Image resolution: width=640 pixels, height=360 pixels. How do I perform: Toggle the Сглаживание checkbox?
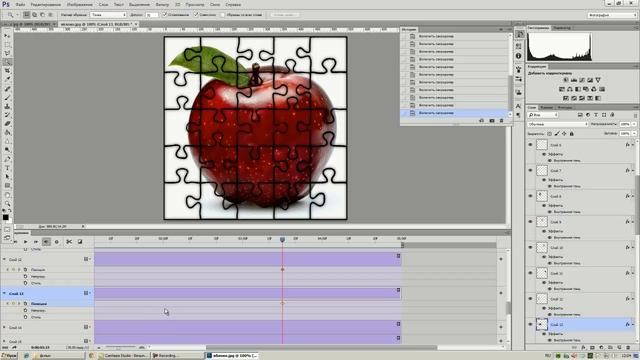[165, 14]
